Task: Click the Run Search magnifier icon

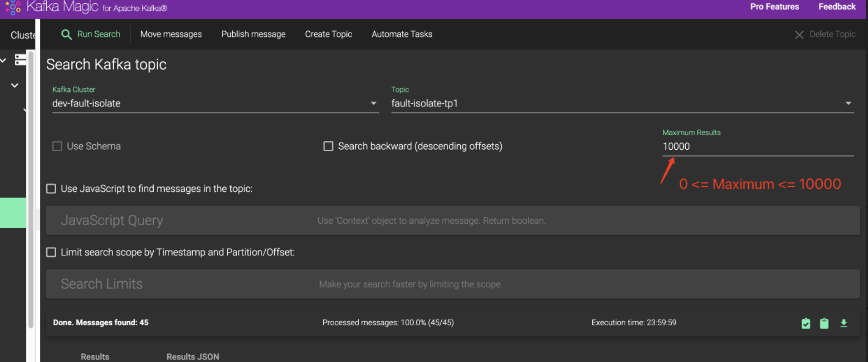Action: tap(66, 34)
